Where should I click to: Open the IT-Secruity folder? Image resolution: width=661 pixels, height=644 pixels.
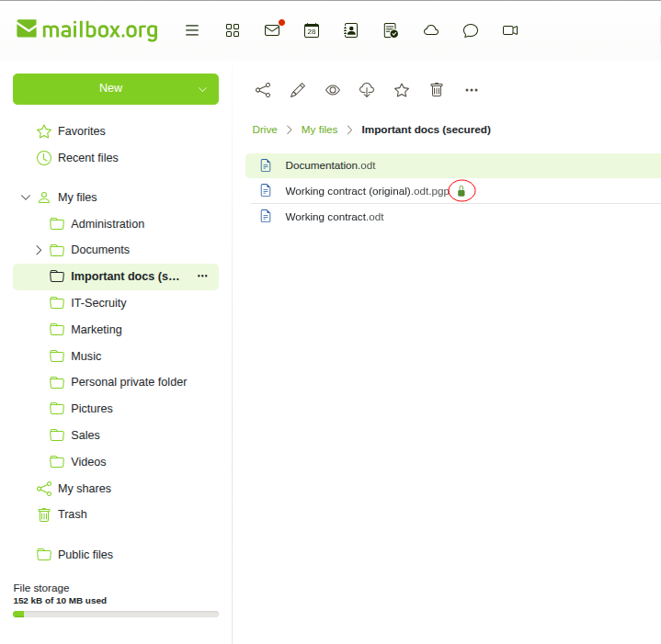tap(98, 303)
